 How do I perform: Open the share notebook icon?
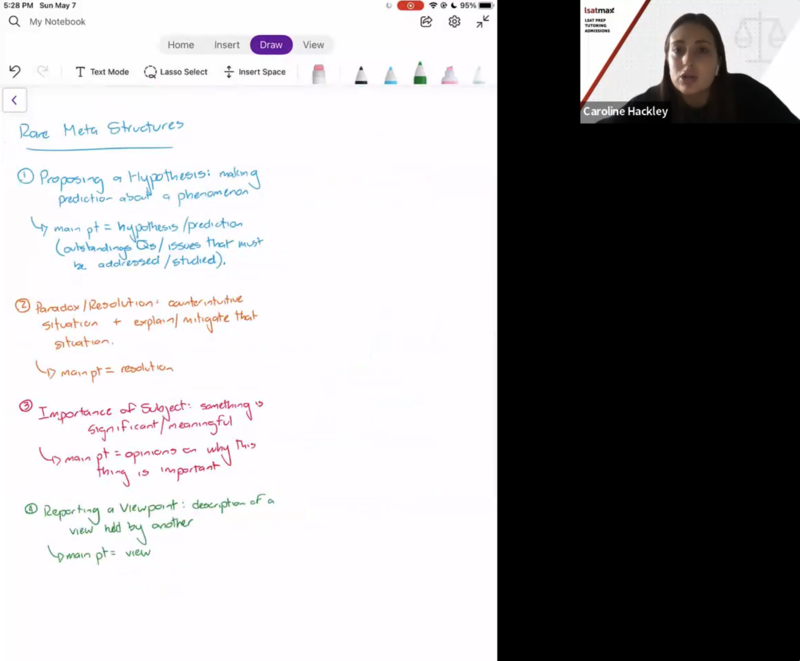coord(426,21)
